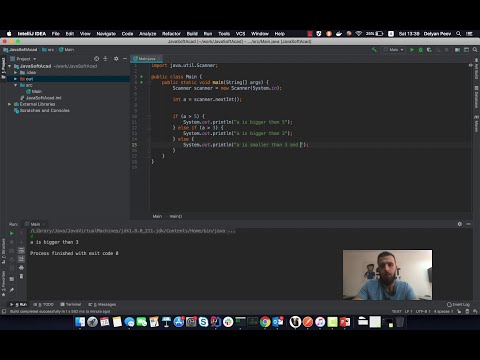Select JavaSoftAcad.iml file in tree
Viewport: 480px width, 360px height.
pyautogui.click(x=41, y=98)
